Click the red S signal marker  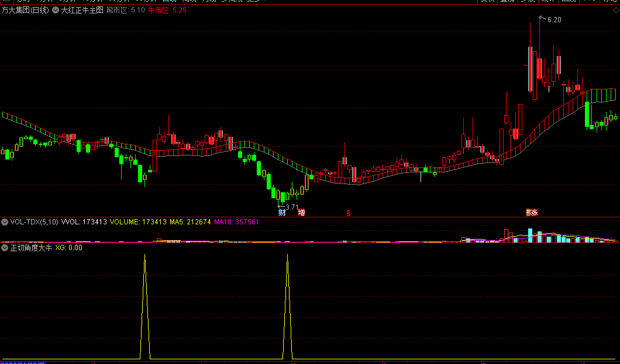(349, 213)
